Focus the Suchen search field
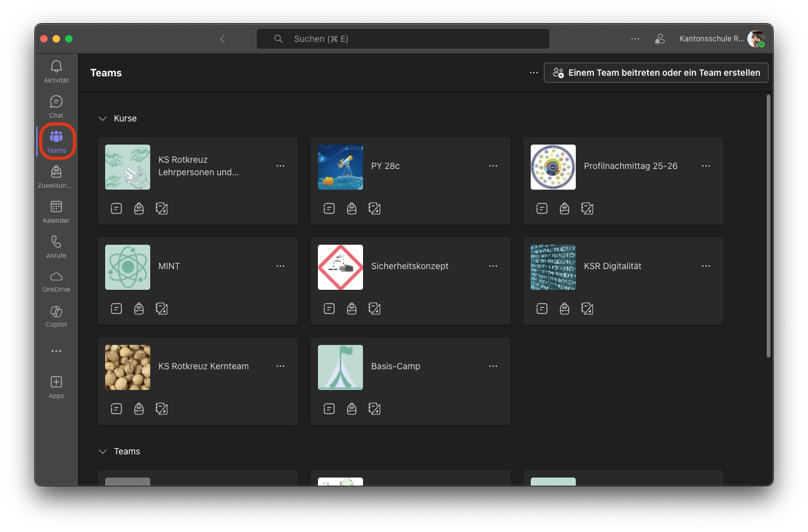Image resolution: width=808 pixels, height=532 pixels. coord(403,39)
